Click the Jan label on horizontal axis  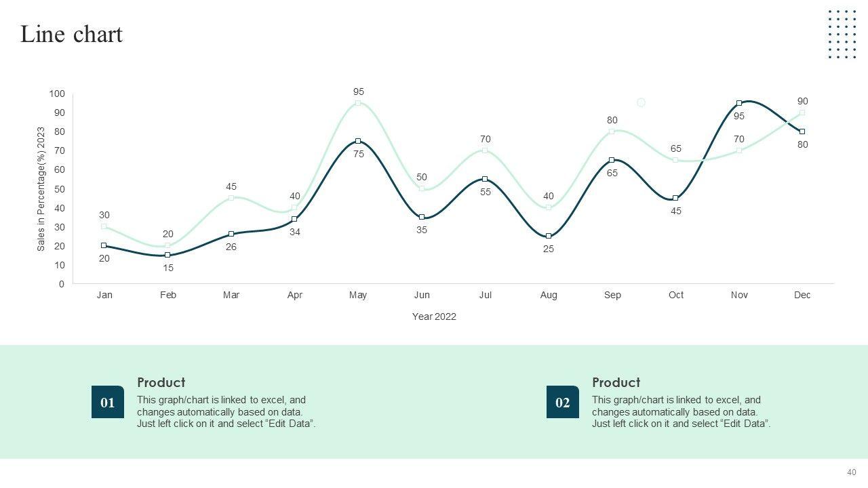coord(104,295)
